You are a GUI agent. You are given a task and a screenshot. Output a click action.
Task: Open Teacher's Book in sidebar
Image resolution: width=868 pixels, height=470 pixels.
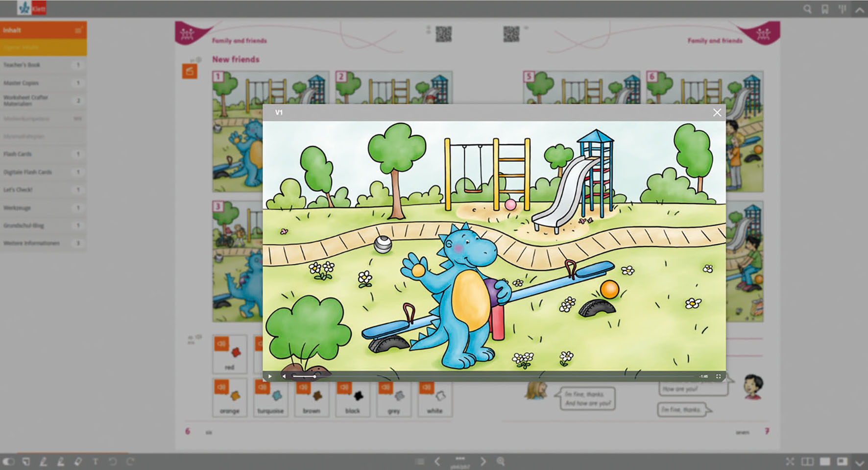pos(44,65)
